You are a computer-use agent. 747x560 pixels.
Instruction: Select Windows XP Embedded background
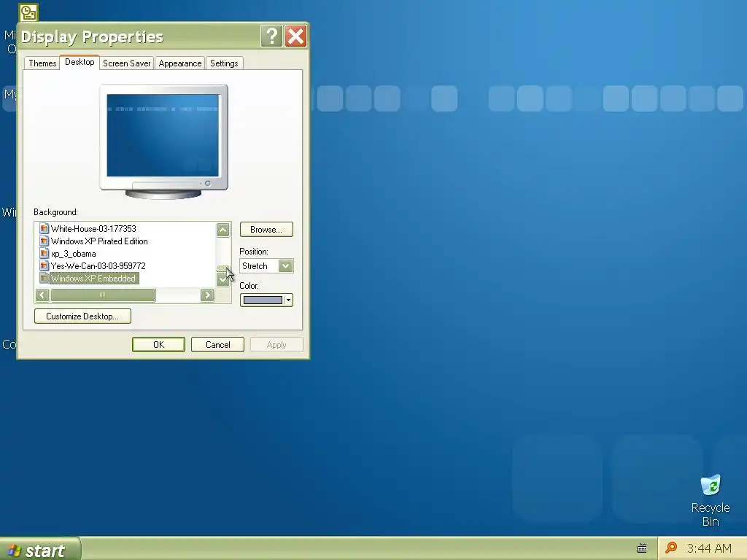93,278
